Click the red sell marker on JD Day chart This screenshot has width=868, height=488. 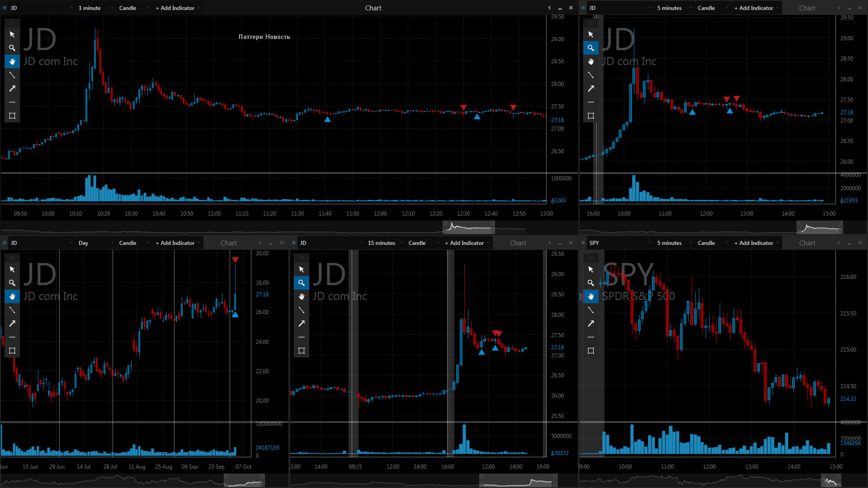tap(235, 260)
